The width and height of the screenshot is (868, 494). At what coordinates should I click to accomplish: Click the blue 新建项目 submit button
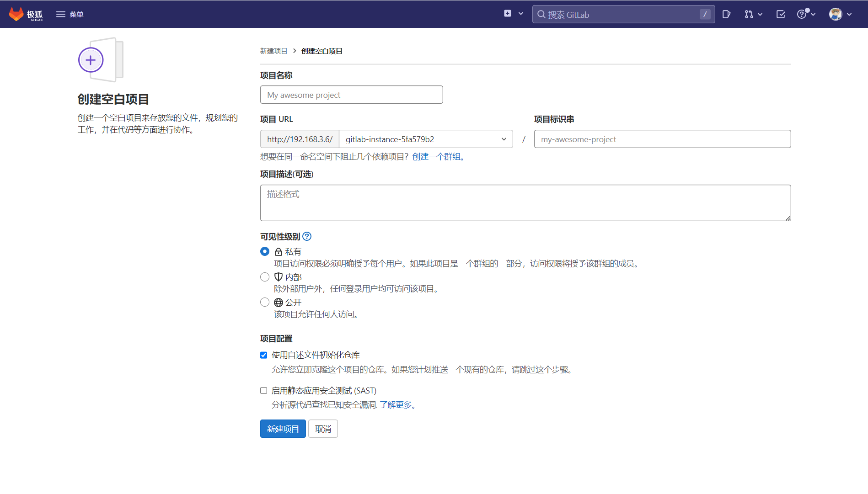[283, 429]
